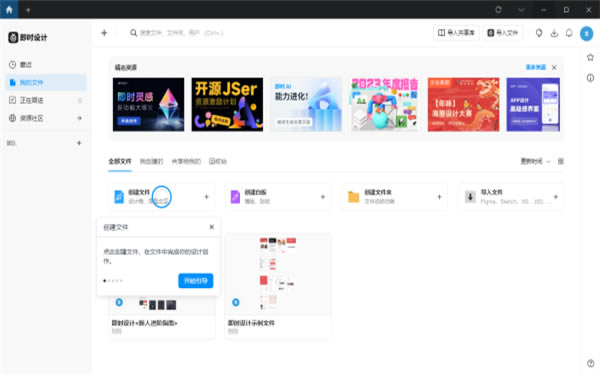Click the help icon at bottom right
Viewport: 600px width, 375px height.
tap(590, 363)
